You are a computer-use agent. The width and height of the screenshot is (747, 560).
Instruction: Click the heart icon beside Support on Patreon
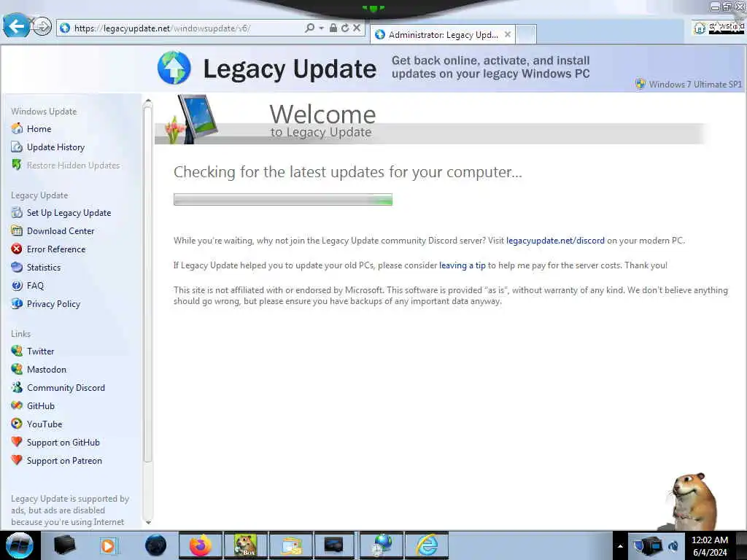pyautogui.click(x=17, y=460)
